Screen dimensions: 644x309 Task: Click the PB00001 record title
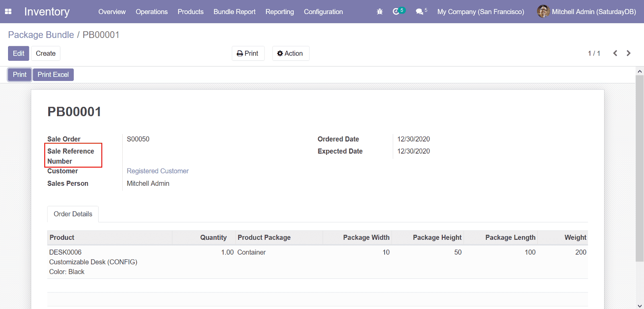pyautogui.click(x=74, y=112)
